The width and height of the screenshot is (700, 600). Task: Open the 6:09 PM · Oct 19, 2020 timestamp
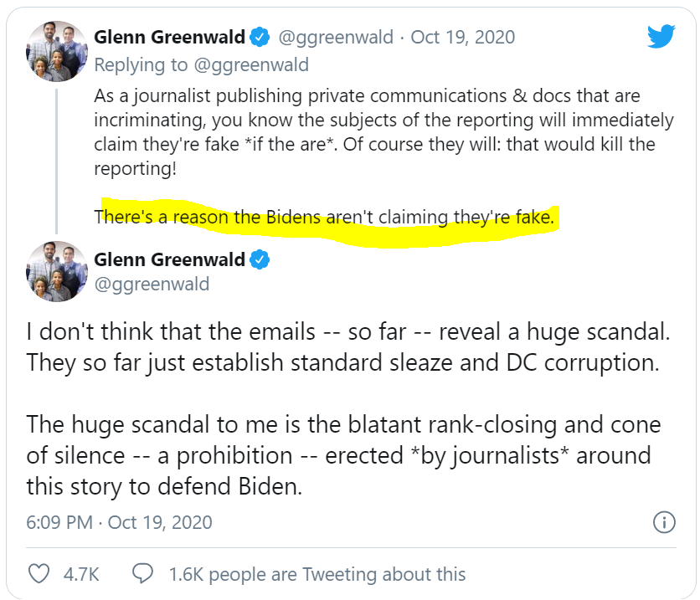point(120,523)
